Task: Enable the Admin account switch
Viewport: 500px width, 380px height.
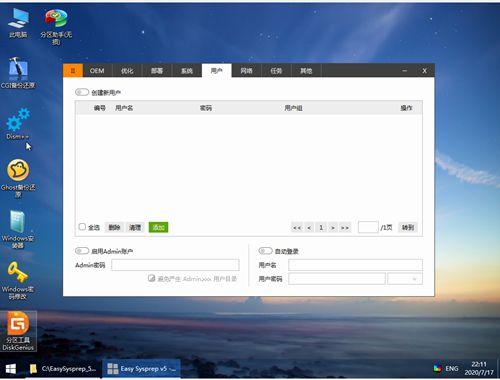Action: (x=82, y=251)
